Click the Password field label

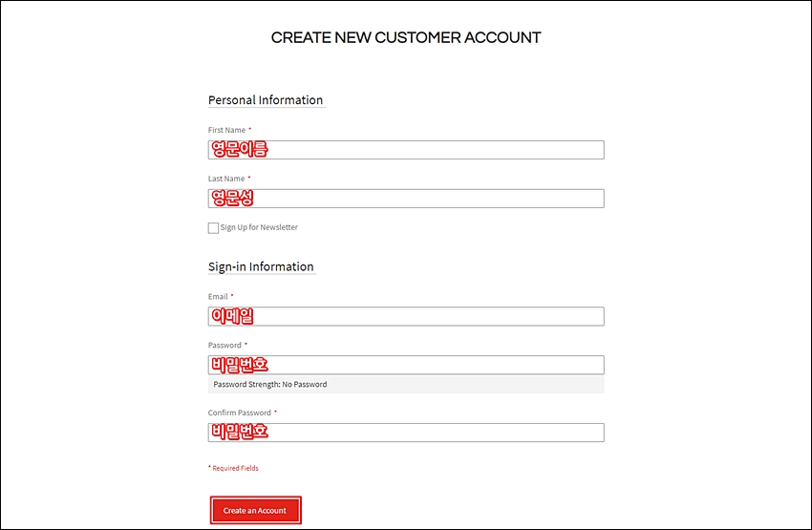click(x=224, y=346)
